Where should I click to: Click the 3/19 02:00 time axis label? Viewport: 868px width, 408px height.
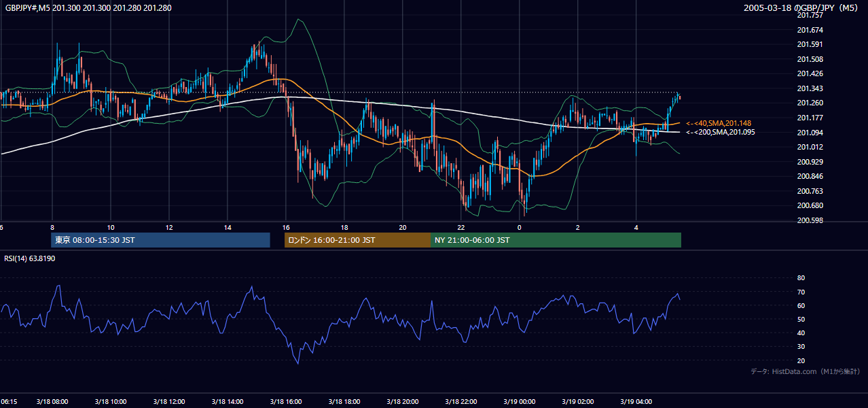578,402
